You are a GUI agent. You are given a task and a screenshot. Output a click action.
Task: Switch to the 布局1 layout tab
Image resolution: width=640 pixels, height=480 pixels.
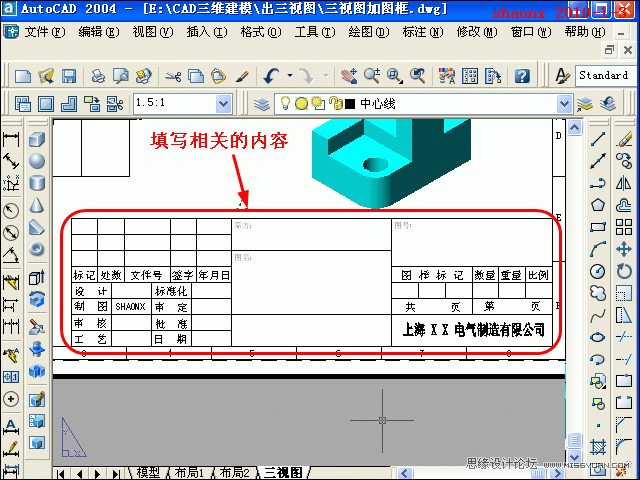(x=189, y=472)
